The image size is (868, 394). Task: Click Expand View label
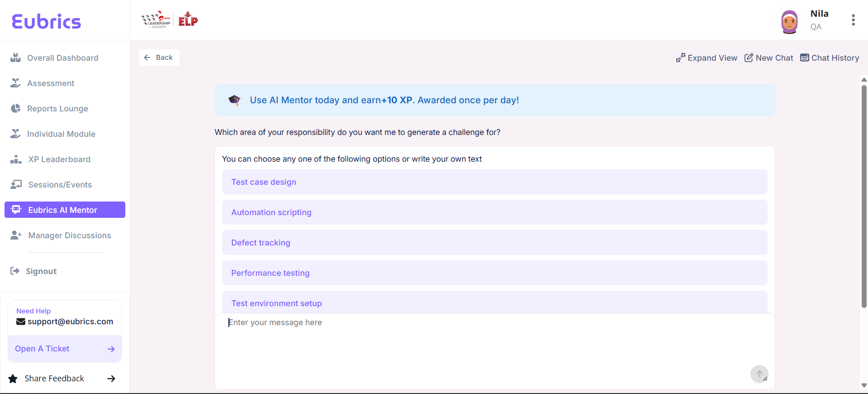coord(712,58)
